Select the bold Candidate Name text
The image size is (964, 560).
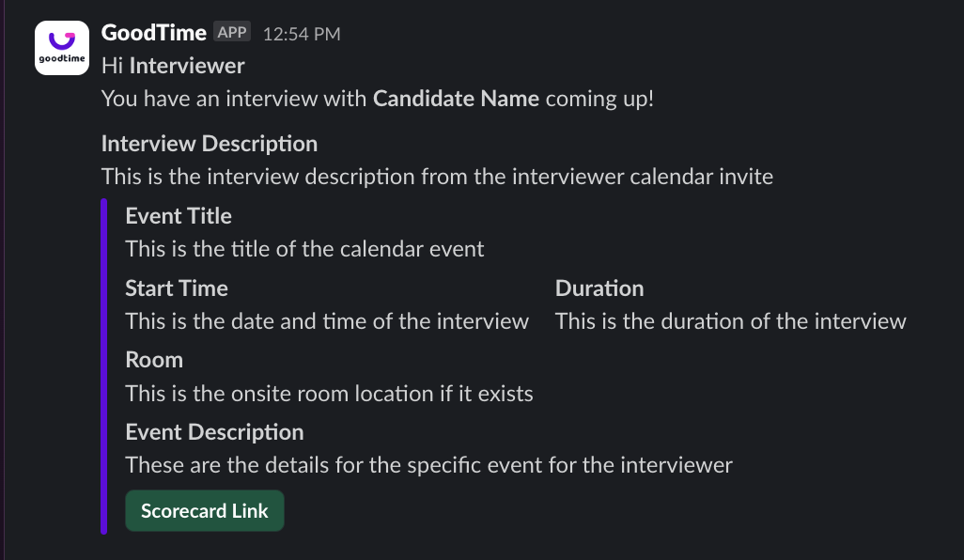456,99
